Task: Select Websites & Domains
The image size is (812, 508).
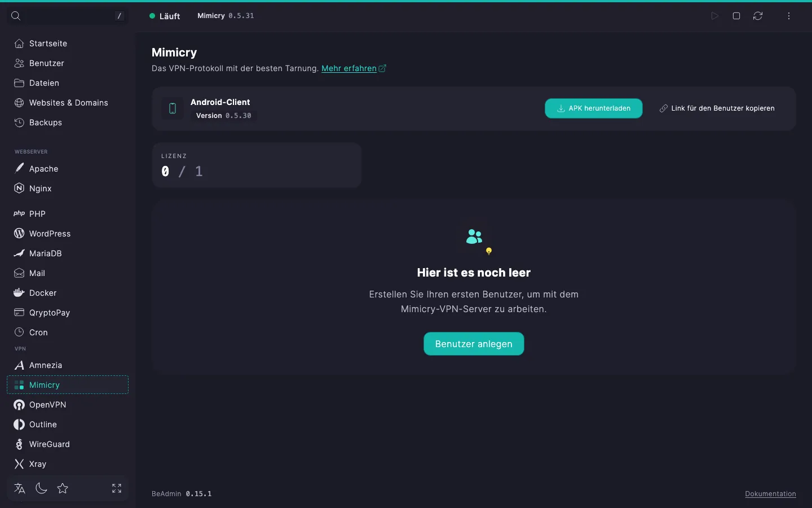Action: point(68,103)
